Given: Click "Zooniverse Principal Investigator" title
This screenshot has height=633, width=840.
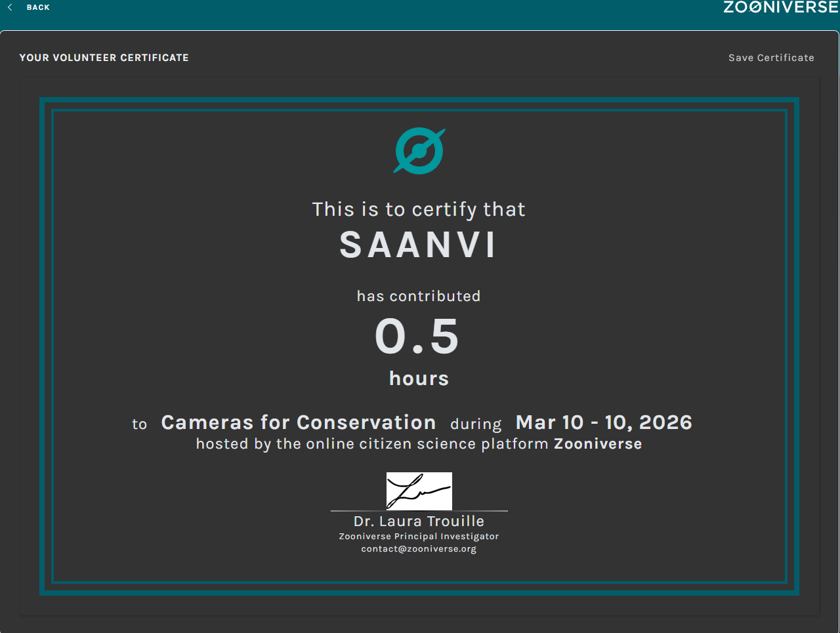Looking at the screenshot, I should pyautogui.click(x=419, y=537).
